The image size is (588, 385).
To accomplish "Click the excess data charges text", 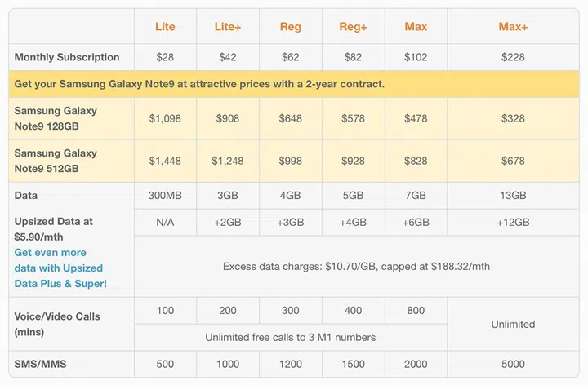I will point(356,266).
